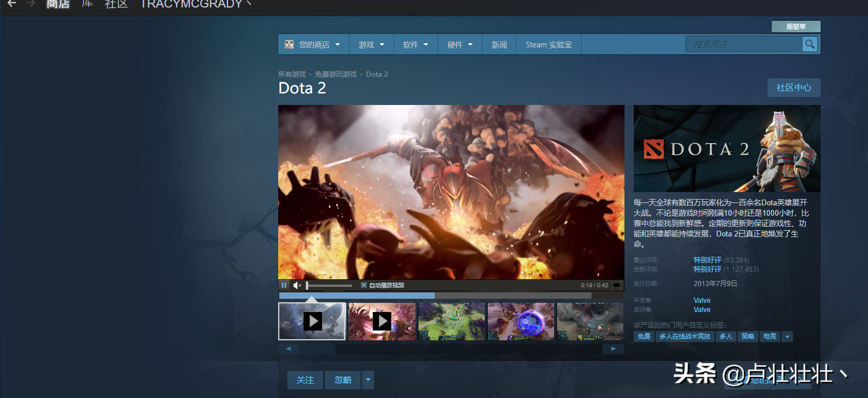Click the 忽略 ignore button
Image resolution: width=868 pixels, height=398 pixels.
pyautogui.click(x=343, y=380)
